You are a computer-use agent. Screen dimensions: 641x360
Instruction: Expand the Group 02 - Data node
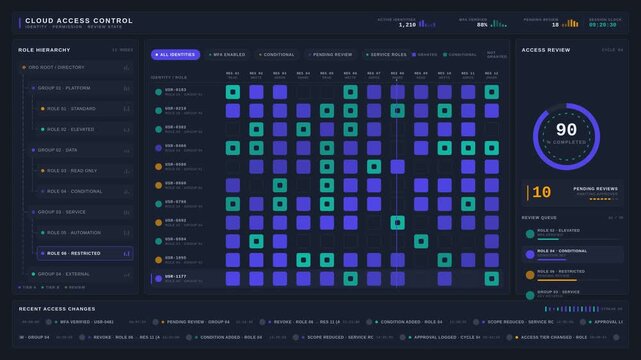click(x=81, y=150)
